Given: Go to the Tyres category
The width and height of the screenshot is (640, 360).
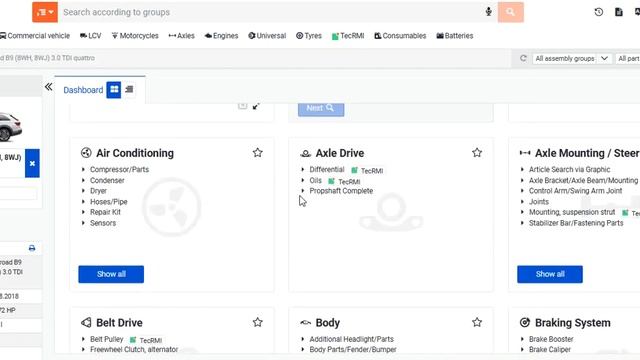Looking at the screenshot, I should pyautogui.click(x=309, y=36).
